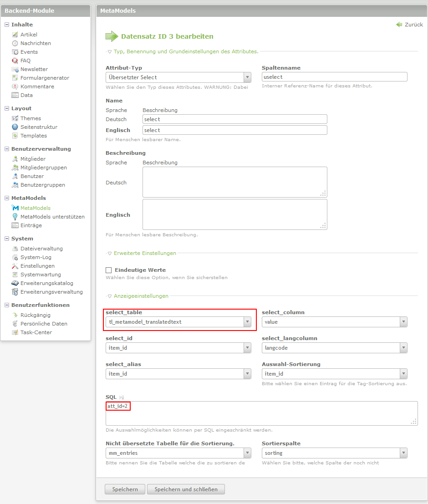Click the Spaltenname input field

[x=334, y=77]
